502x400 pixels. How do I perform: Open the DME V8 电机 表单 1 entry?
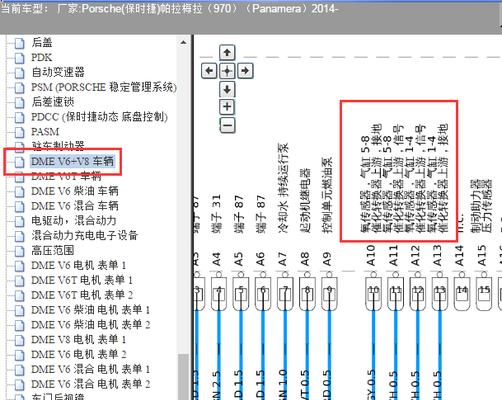coord(79,339)
